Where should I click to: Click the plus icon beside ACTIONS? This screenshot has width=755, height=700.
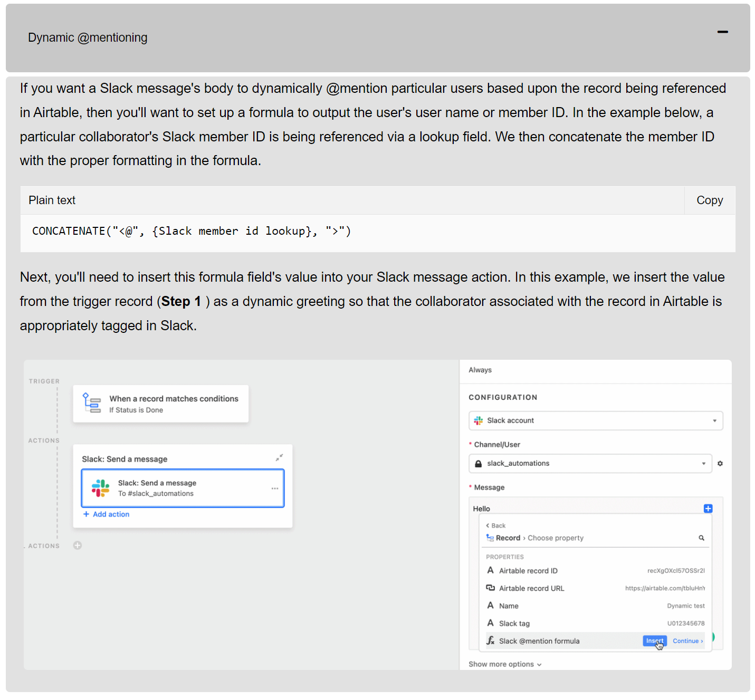pos(78,545)
